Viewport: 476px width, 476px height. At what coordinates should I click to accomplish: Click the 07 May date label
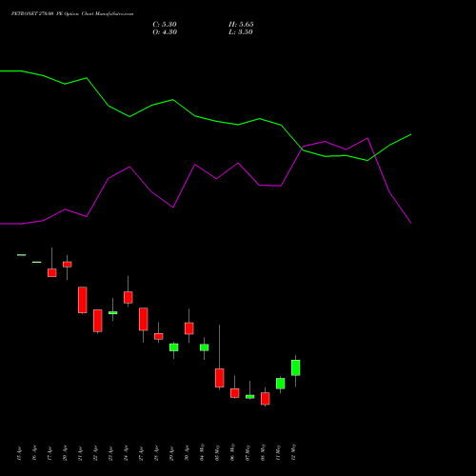pyautogui.click(x=248, y=452)
